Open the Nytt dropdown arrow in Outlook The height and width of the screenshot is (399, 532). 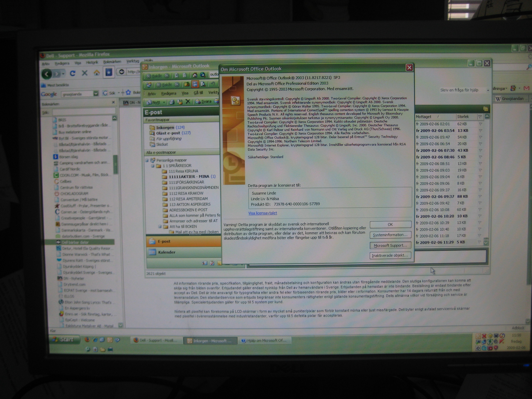tap(164, 103)
